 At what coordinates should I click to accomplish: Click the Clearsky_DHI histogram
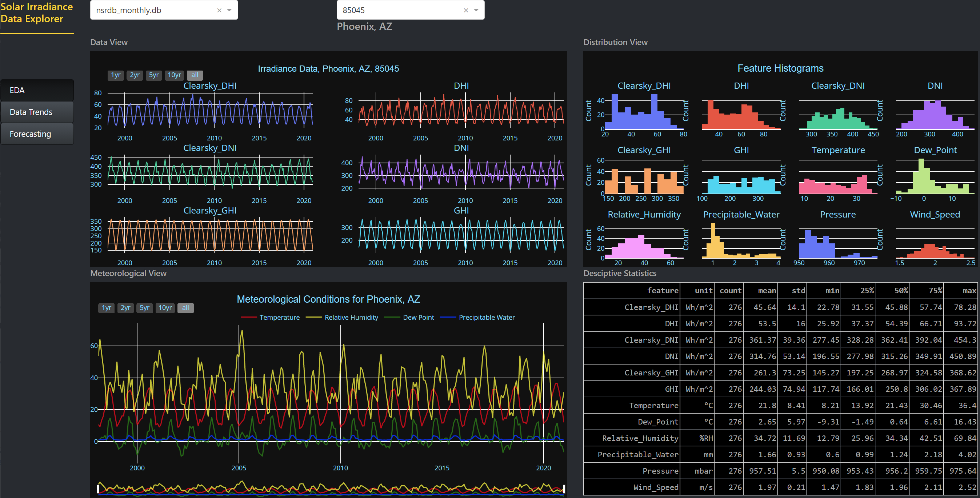tap(644, 112)
